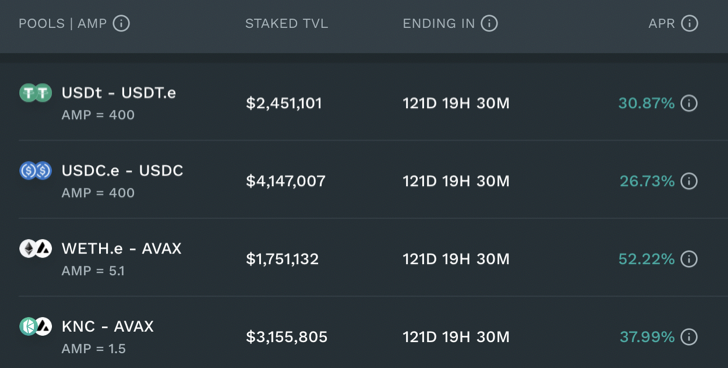Click the USDC.e - USDC token pair icon
728x368 pixels.
click(35, 171)
